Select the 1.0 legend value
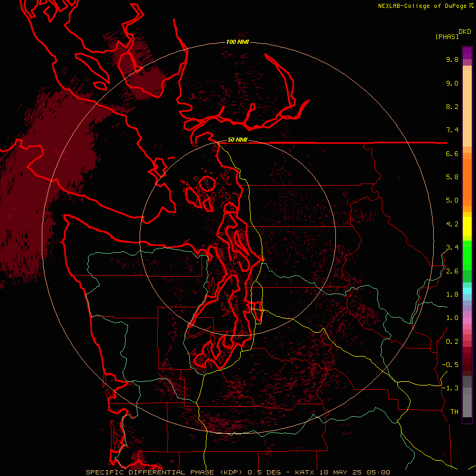 click(452, 318)
